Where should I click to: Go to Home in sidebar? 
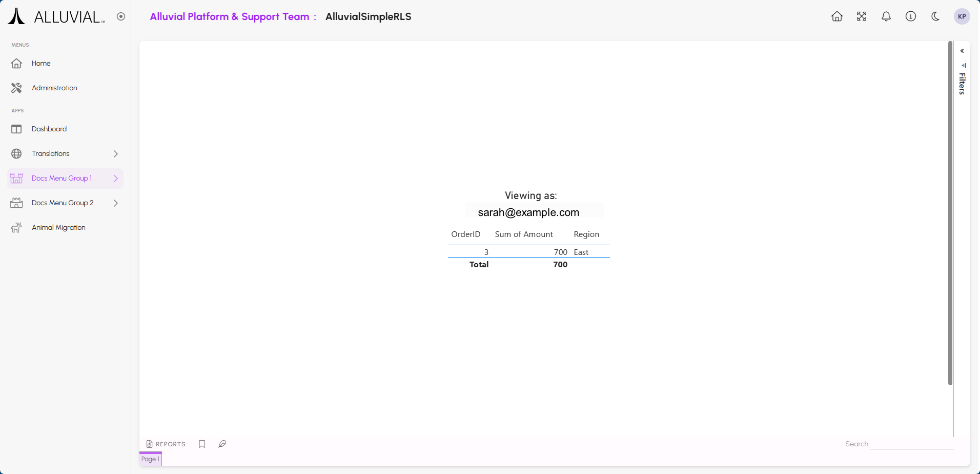[x=41, y=64]
